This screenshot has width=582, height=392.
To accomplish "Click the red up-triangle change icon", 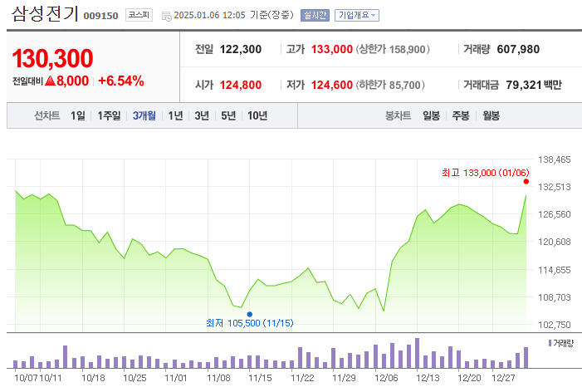I will tap(50, 81).
